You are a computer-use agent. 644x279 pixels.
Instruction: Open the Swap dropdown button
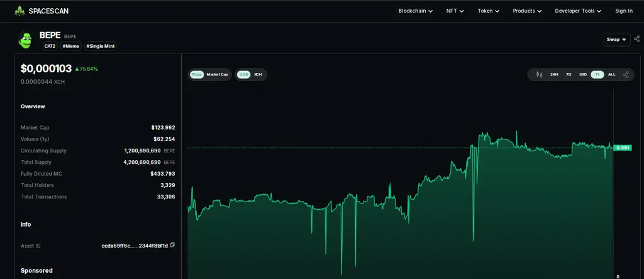[617, 40]
